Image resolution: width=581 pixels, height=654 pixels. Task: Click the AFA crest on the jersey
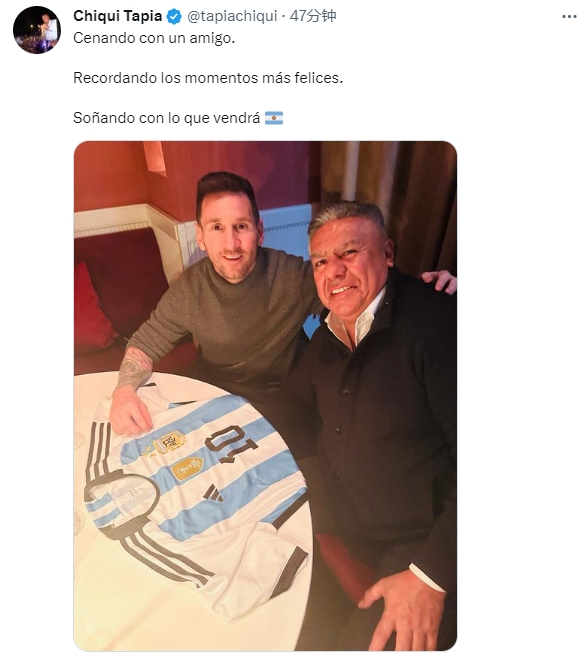pyautogui.click(x=169, y=442)
